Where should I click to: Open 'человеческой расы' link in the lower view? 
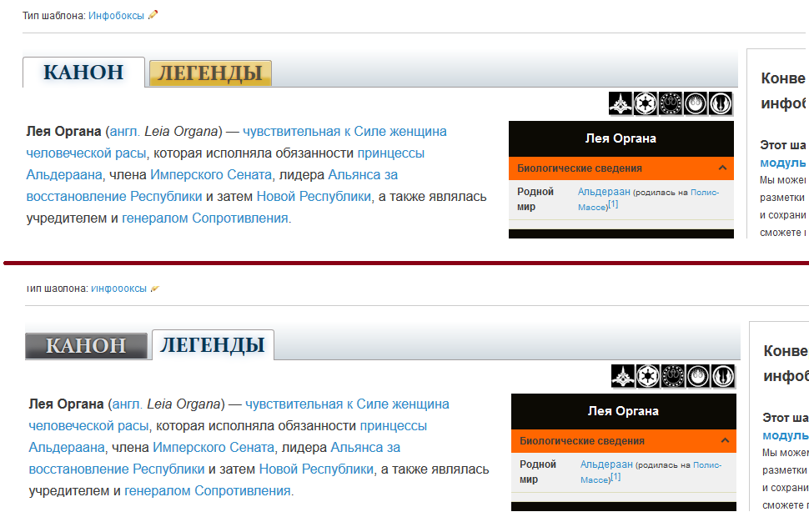click(x=88, y=426)
